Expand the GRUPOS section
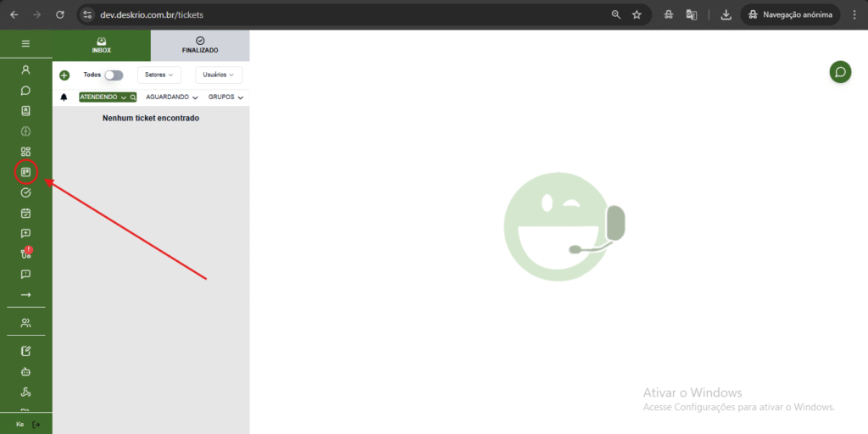 225,97
